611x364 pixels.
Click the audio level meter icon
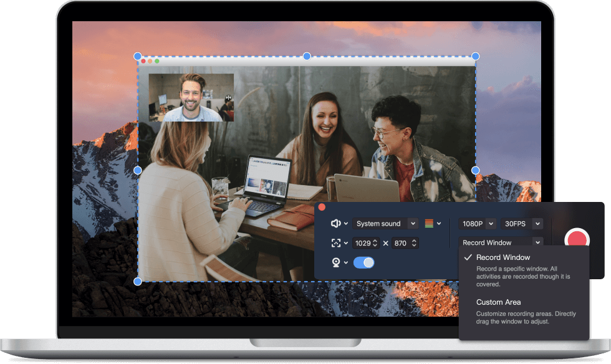(x=429, y=223)
